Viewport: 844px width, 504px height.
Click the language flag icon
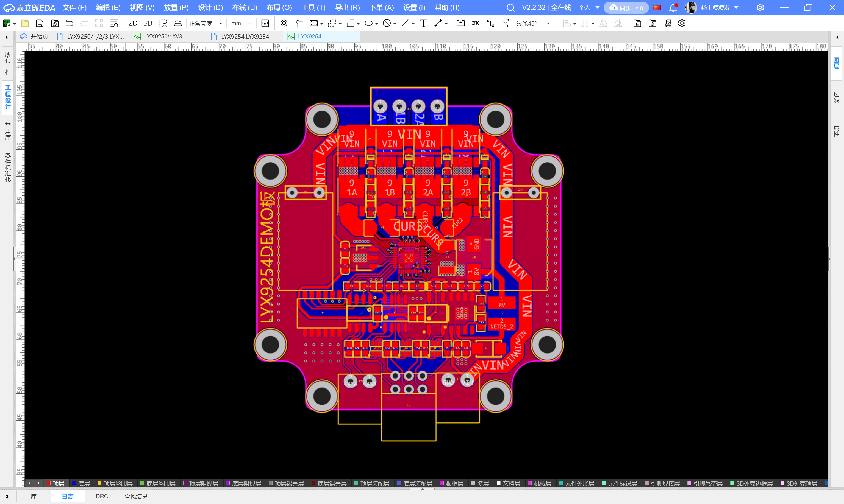click(657, 7)
